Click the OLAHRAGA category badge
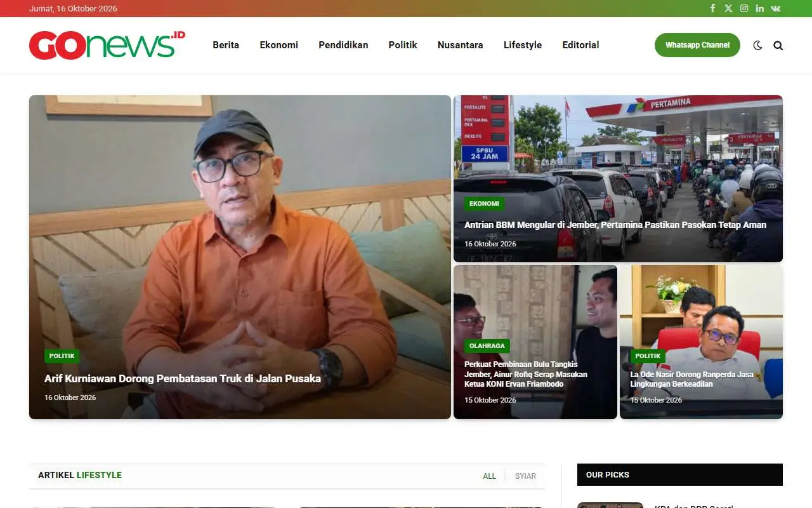Screen dimensions: 812x508 (487, 346)
